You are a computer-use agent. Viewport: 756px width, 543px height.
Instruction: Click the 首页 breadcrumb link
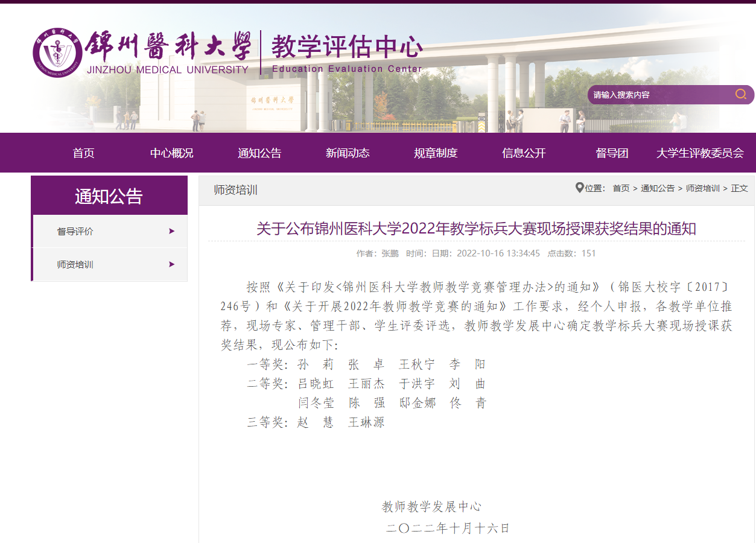(x=621, y=188)
